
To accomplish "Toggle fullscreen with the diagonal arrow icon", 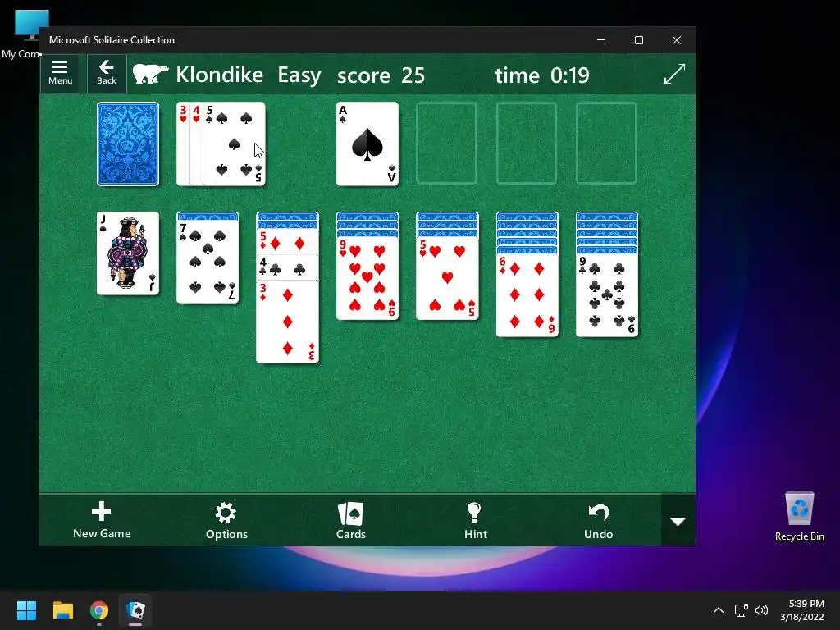I will (x=674, y=75).
